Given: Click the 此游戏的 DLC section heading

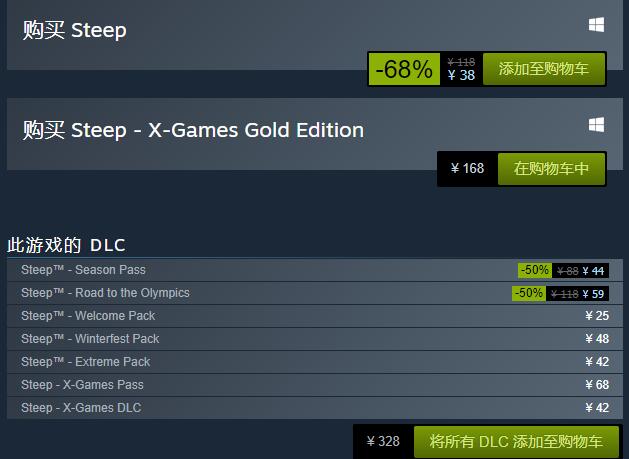Looking at the screenshot, I should (x=66, y=245).
